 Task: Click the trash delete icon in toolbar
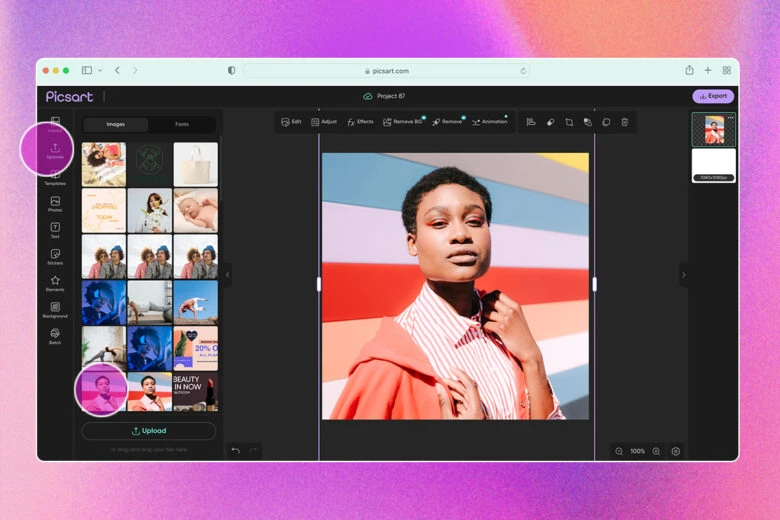(625, 122)
